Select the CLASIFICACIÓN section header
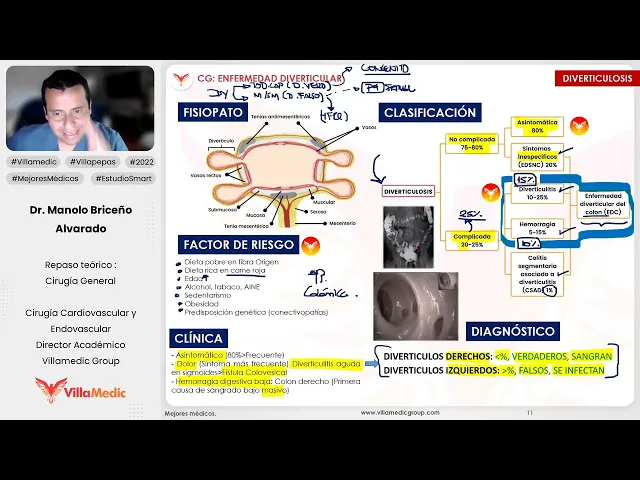Viewport: 640px width, 480px height. (x=430, y=113)
